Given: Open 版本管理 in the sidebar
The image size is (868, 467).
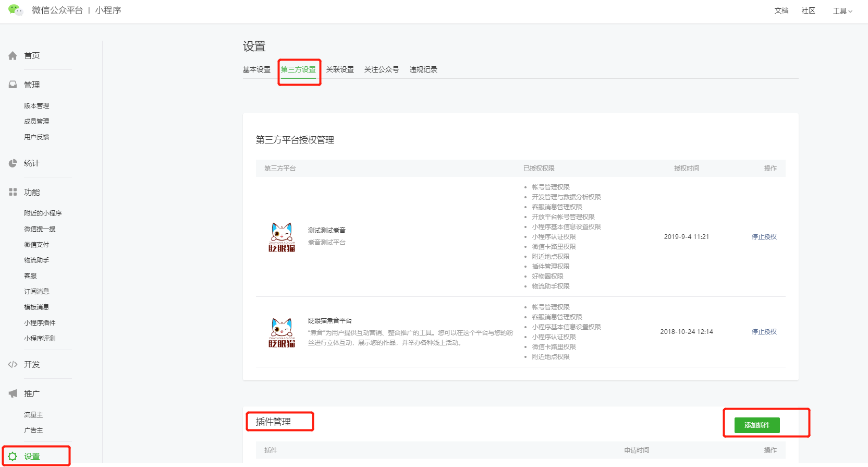Looking at the screenshot, I should point(36,105).
